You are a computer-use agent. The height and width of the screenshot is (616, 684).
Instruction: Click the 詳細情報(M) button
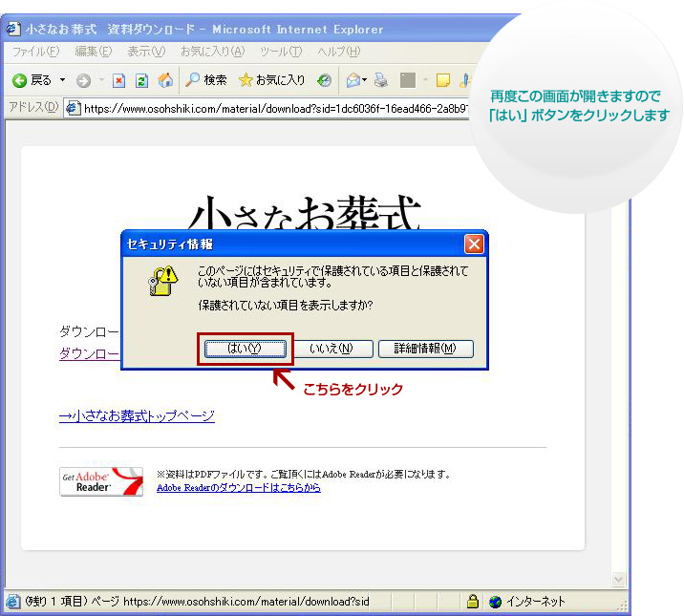(x=425, y=349)
